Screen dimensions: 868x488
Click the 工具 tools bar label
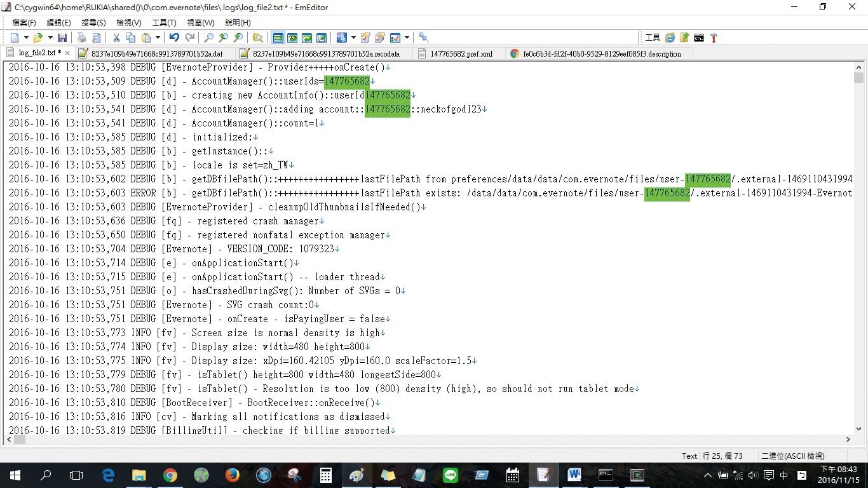tap(653, 37)
